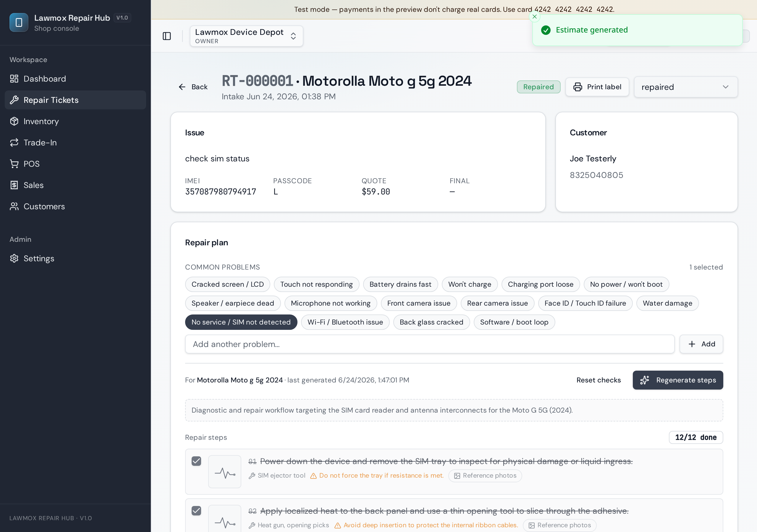Open Dashboard in the sidebar
Viewport: 757px width, 532px height.
tap(75, 79)
